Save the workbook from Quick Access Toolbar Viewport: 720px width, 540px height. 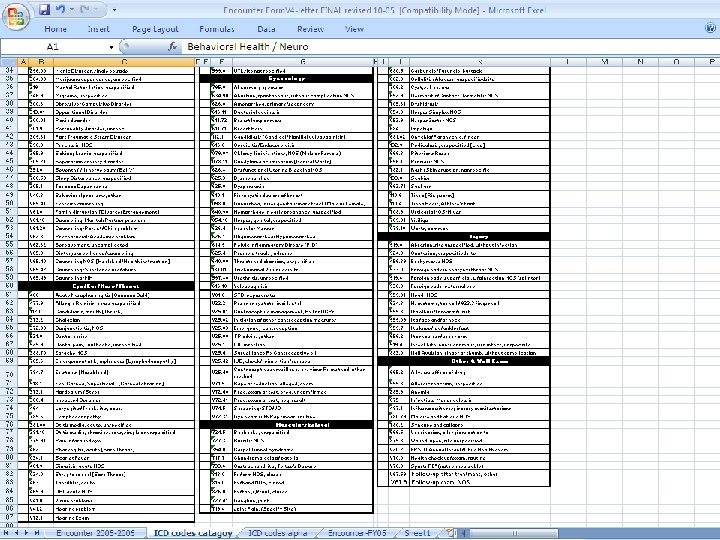pos(44,9)
